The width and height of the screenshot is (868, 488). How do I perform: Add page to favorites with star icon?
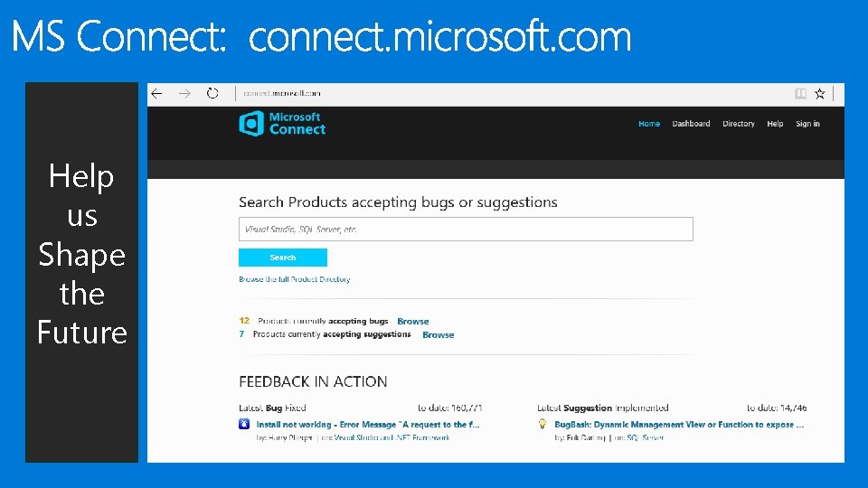(x=820, y=93)
